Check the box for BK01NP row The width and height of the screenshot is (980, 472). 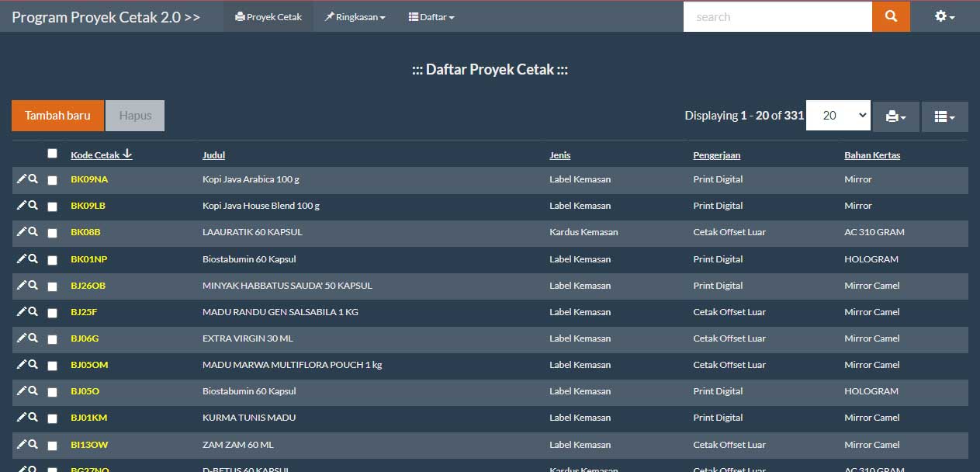(x=52, y=260)
